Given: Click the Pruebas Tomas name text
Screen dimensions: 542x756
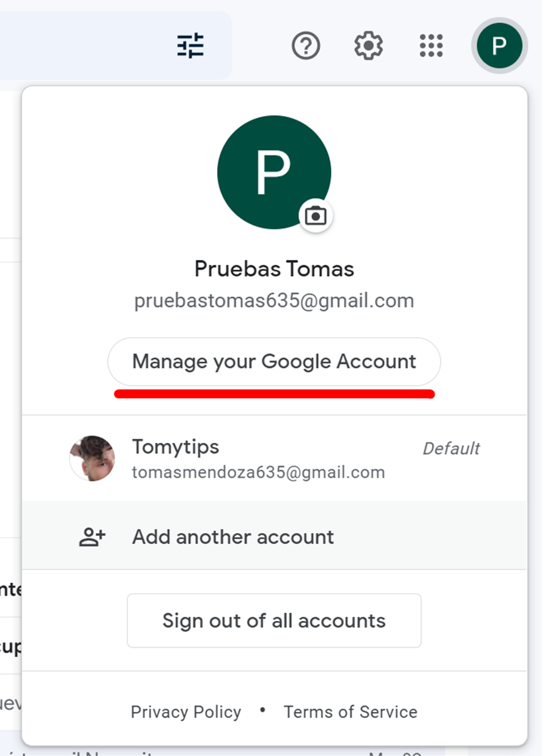Looking at the screenshot, I should (274, 269).
